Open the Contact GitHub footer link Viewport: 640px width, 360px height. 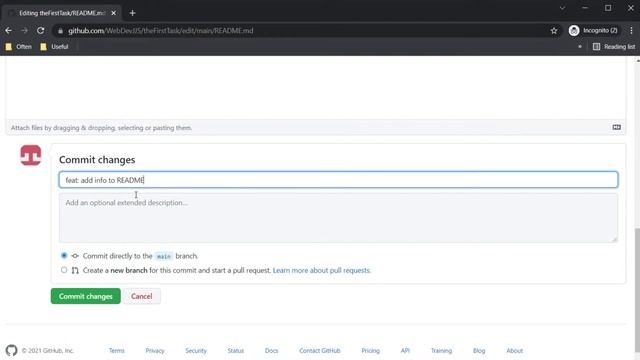320,351
